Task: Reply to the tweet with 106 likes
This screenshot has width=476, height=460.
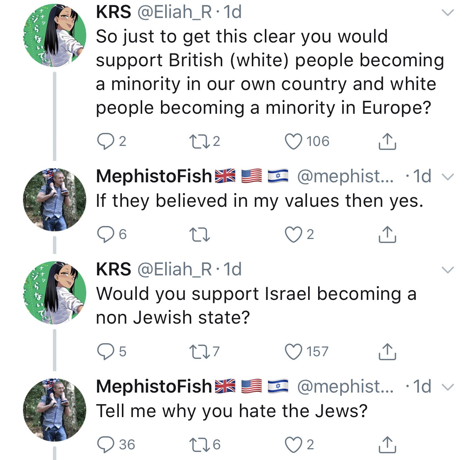Action: point(105,142)
